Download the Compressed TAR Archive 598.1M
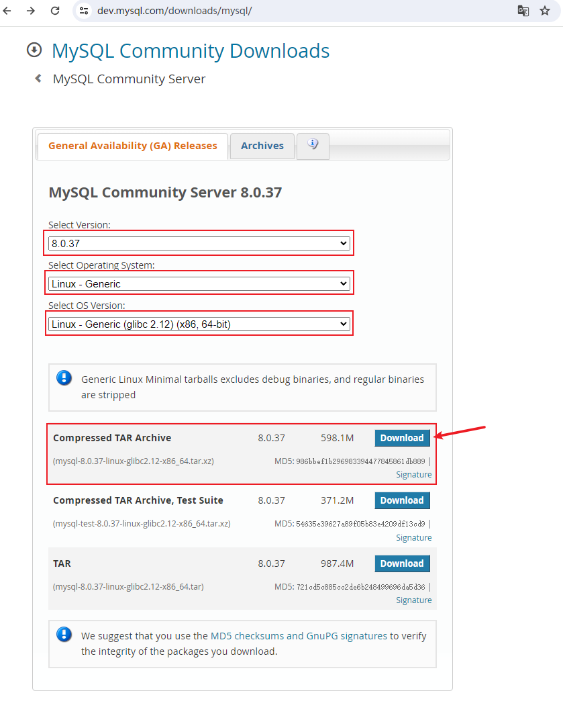The height and width of the screenshot is (728, 563). [x=402, y=438]
